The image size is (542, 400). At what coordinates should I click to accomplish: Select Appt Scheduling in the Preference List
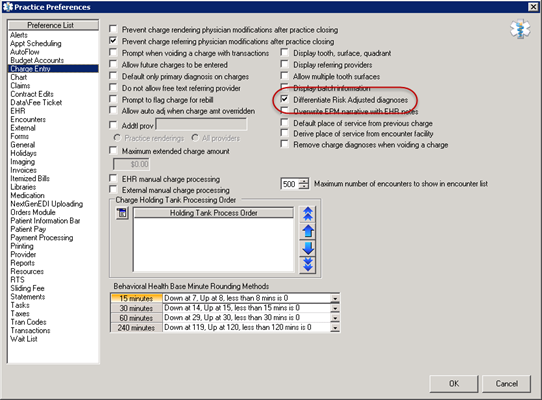pyautogui.click(x=36, y=43)
